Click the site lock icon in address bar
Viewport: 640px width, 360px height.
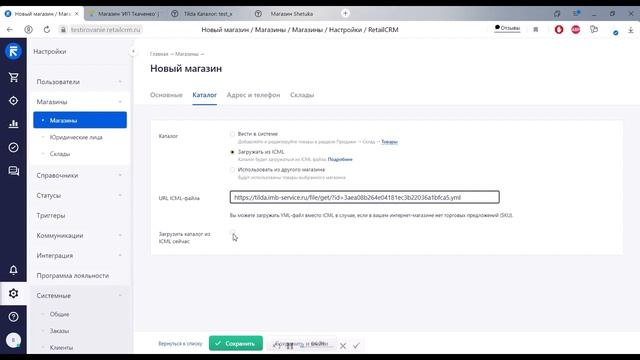(x=63, y=30)
